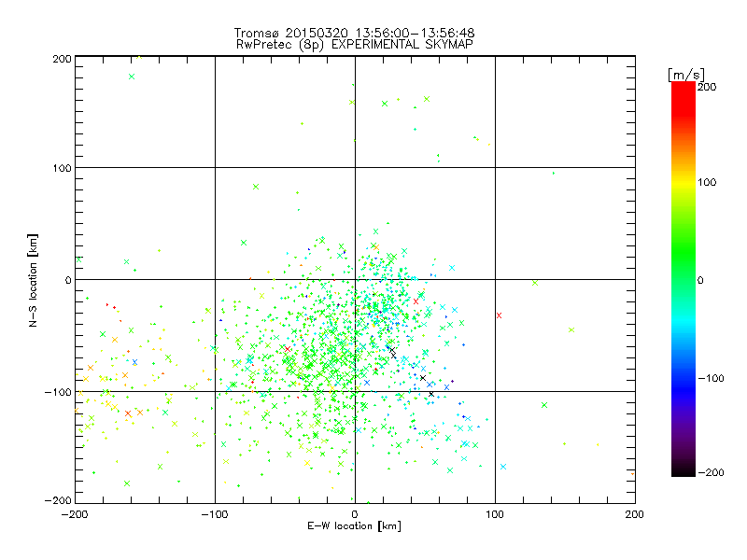
Task: Click the colorbar '200' top label
Action: click(707, 87)
